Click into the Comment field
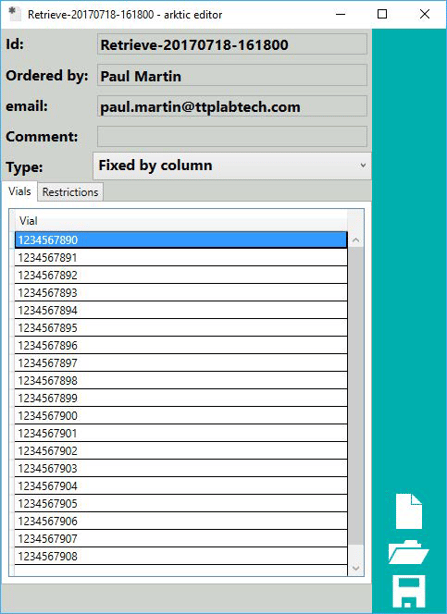The width and height of the screenshot is (447, 614). point(232,136)
